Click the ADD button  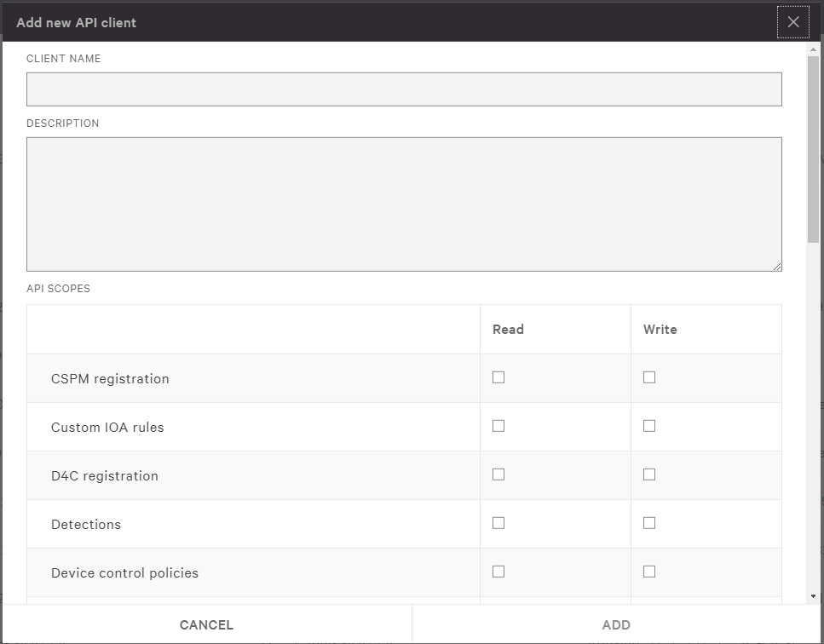(616, 624)
